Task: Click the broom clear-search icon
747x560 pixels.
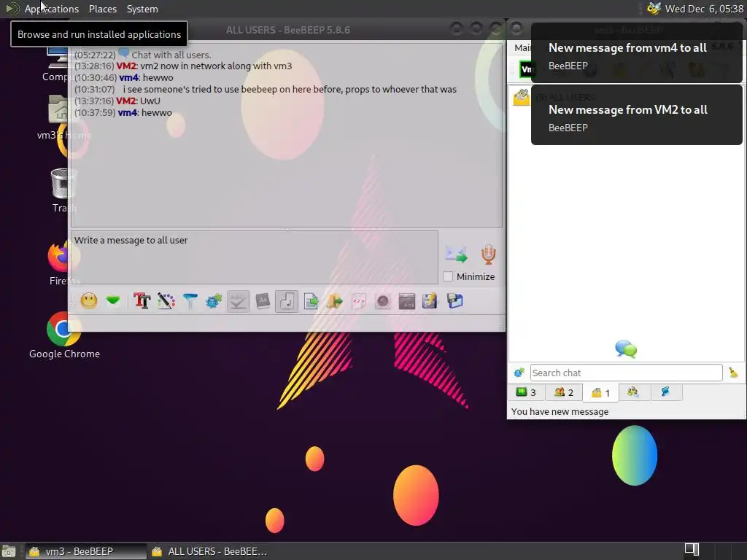Action: point(733,373)
